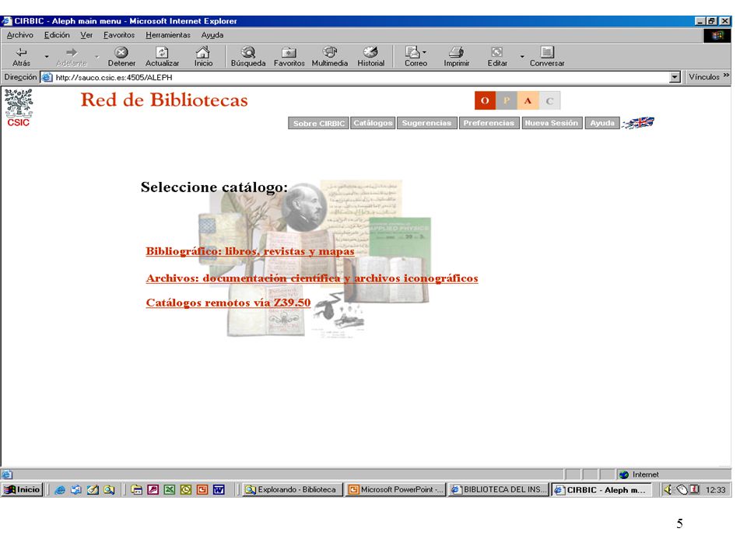Open the Archivo menu

point(20,35)
